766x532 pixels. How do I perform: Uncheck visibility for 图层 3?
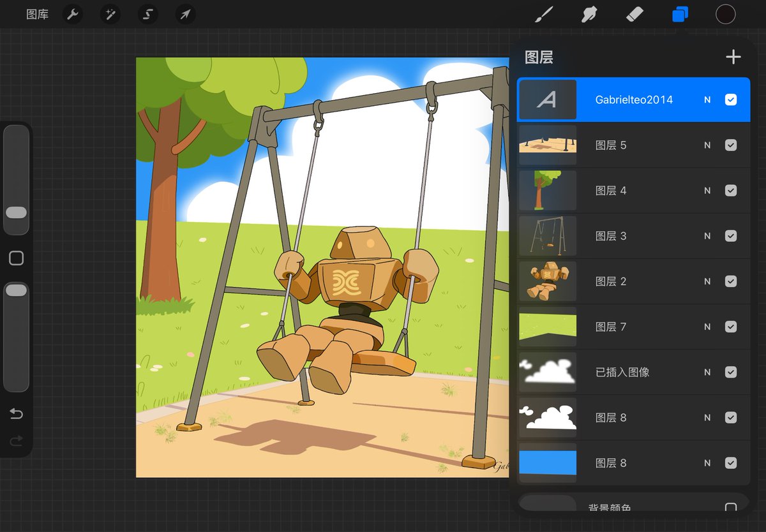[731, 235]
